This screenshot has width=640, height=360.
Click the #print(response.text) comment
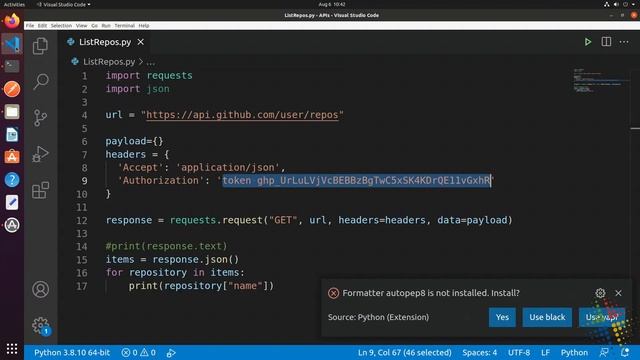coord(166,246)
